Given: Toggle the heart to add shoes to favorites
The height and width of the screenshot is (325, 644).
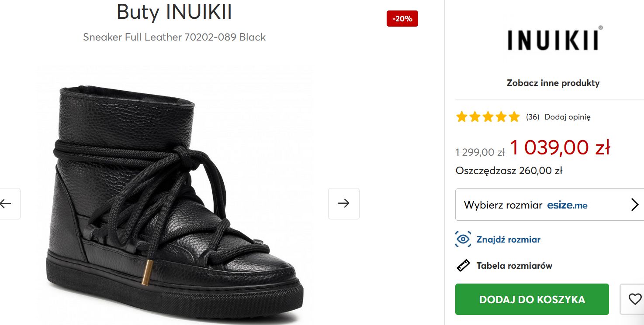Looking at the screenshot, I should [x=635, y=299].
